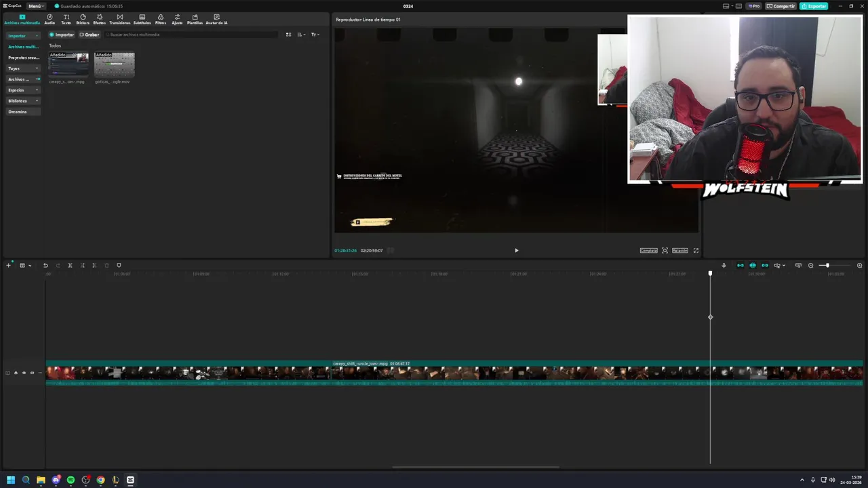Select Archivos multimedia in sidebar list
The width and height of the screenshot is (868, 488).
23,47
